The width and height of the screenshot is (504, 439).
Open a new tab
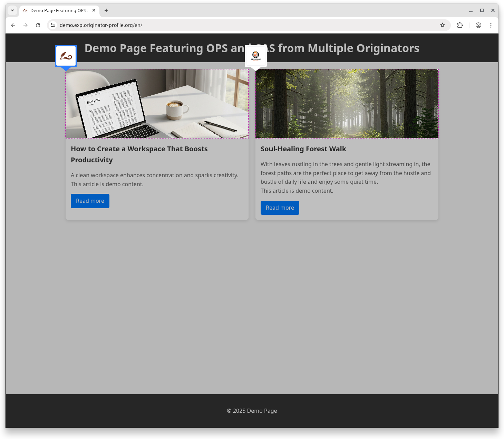pyautogui.click(x=106, y=10)
